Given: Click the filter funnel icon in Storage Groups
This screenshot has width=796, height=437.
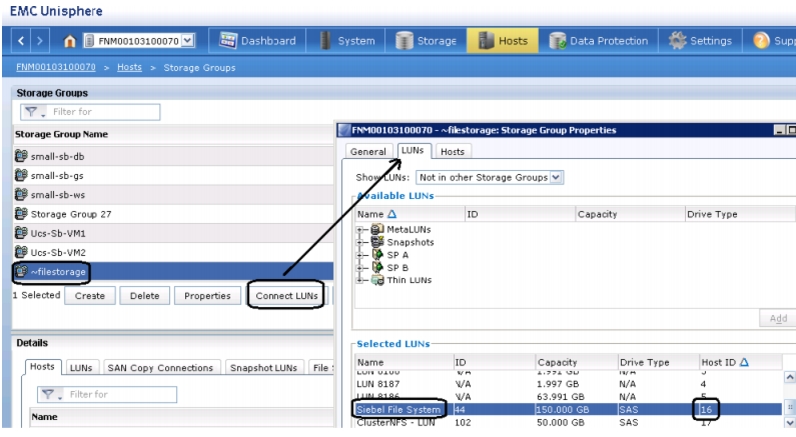Looking at the screenshot, I should pyautogui.click(x=32, y=112).
